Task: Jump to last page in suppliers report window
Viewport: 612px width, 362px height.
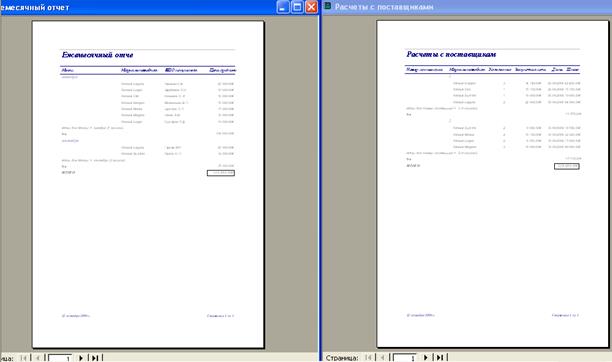Action: click(x=440, y=357)
